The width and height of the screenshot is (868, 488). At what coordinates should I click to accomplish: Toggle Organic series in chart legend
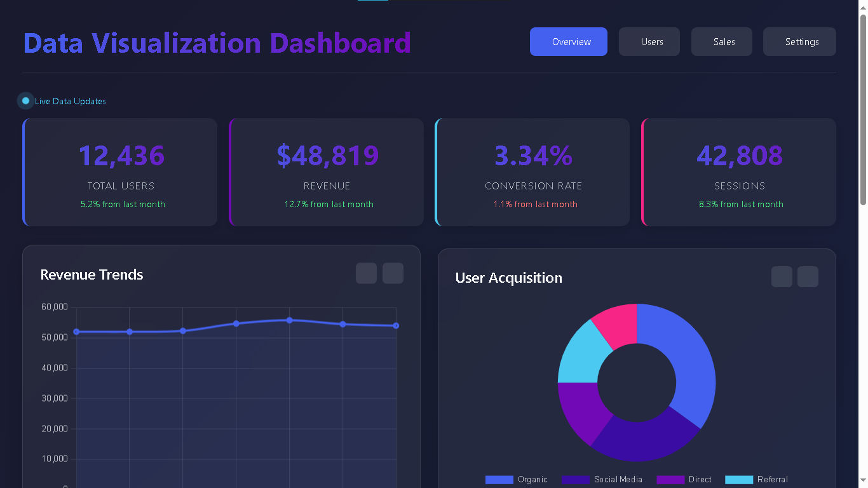coord(516,480)
